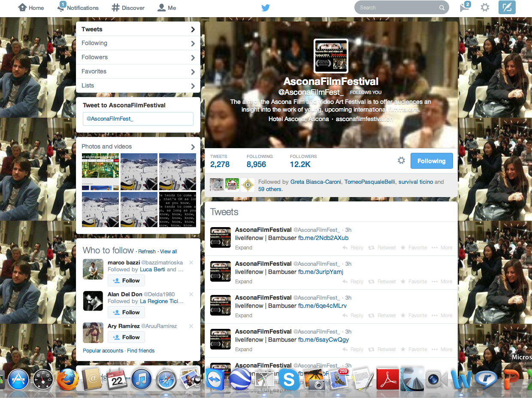
Task: Follow Alan Del Don
Action: coord(126,312)
